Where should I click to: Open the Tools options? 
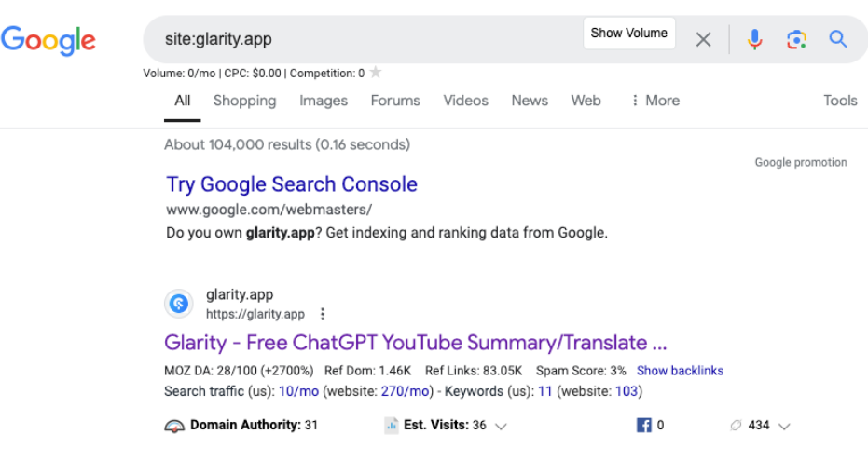(x=839, y=101)
